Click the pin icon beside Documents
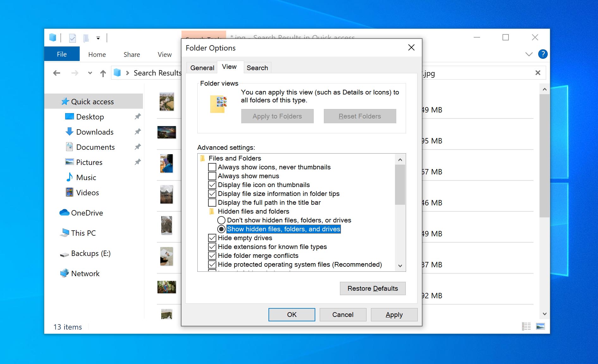The height and width of the screenshot is (364, 598). point(138,147)
